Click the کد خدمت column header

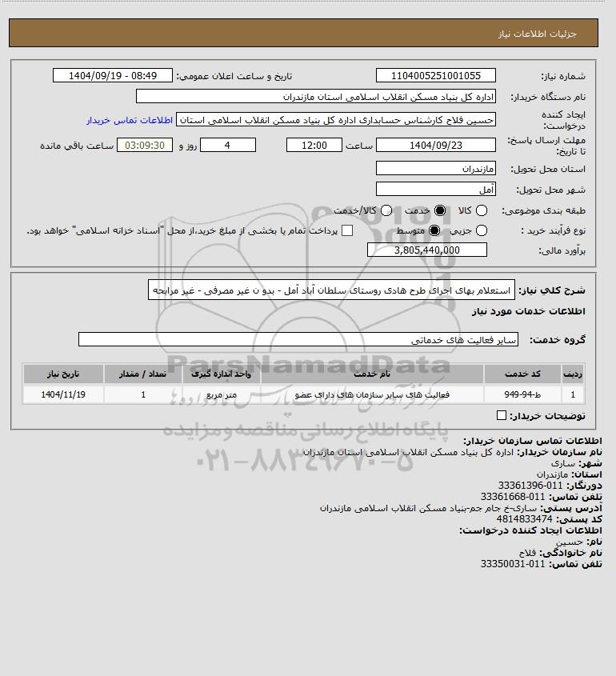(x=522, y=374)
